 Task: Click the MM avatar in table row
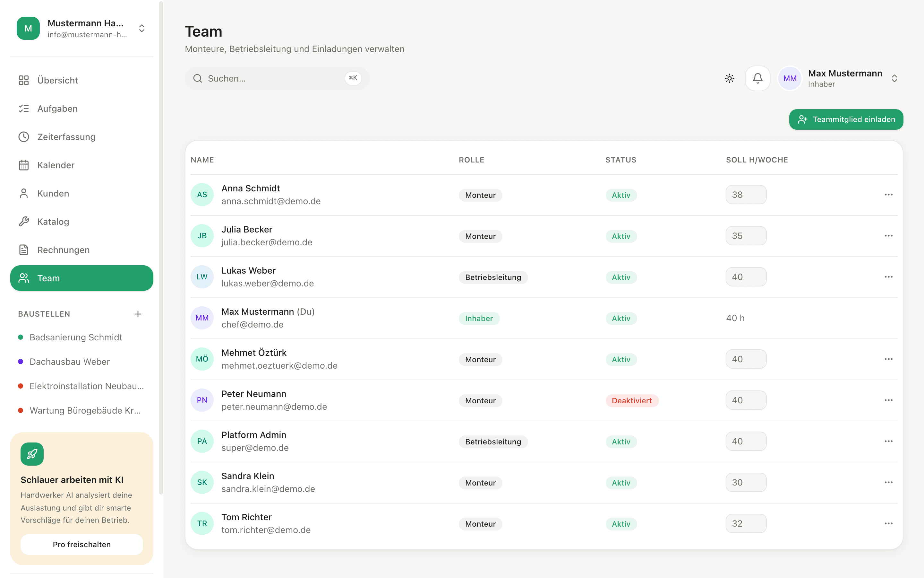pos(202,318)
